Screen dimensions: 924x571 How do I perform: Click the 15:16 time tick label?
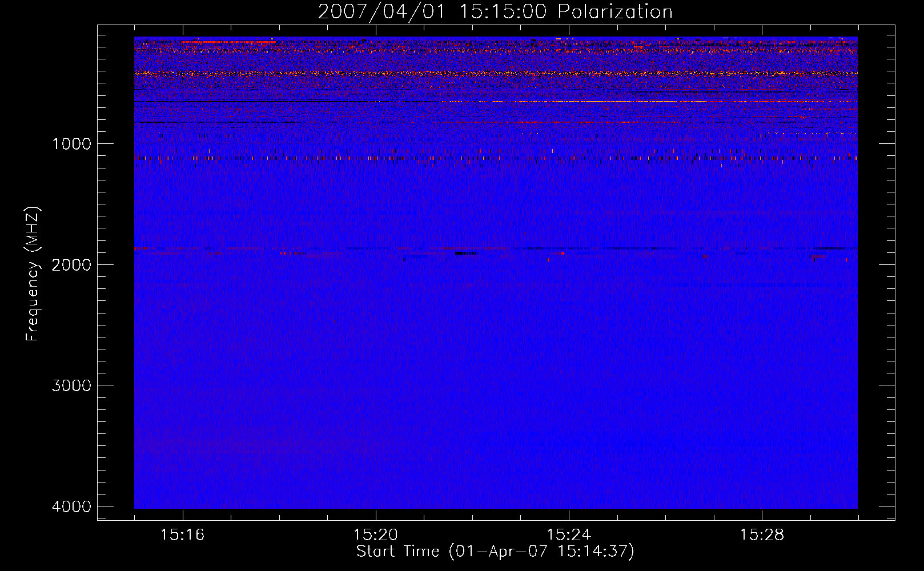[x=182, y=535]
